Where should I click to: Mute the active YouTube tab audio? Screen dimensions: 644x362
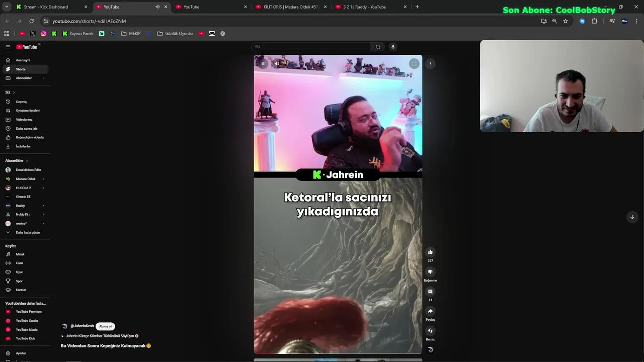coord(157,7)
